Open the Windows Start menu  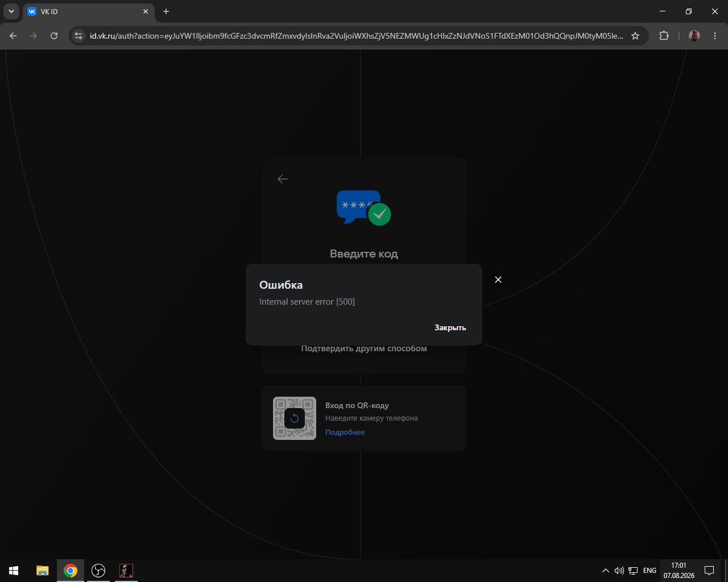14,571
